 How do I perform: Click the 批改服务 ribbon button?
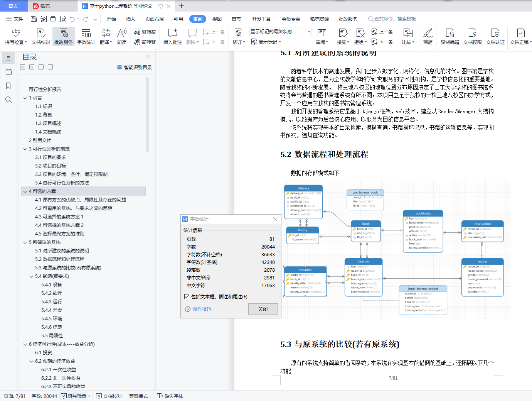(64, 37)
